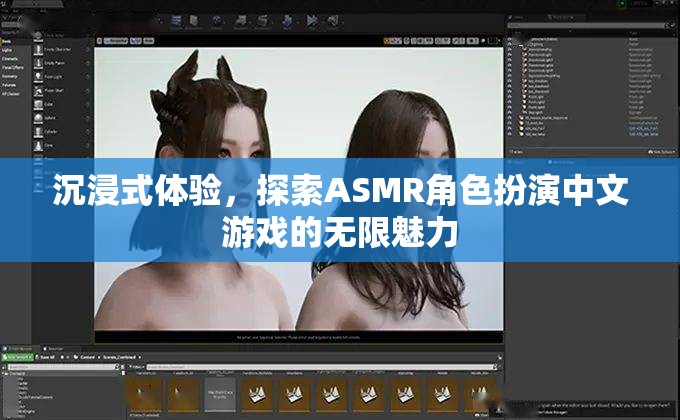Click the Launch toolbar icon
This screenshot has height=420, width=680.
coord(333,22)
